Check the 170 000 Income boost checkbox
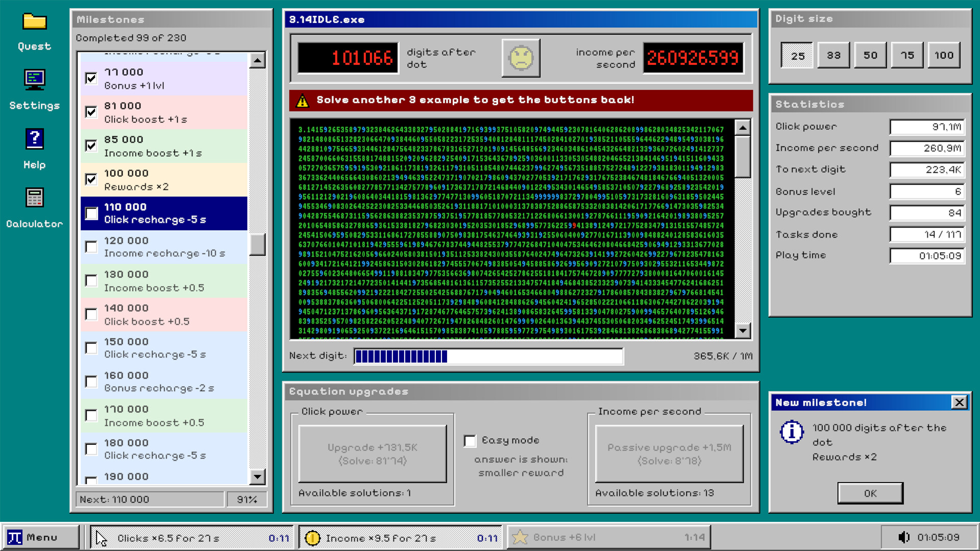 (91, 415)
